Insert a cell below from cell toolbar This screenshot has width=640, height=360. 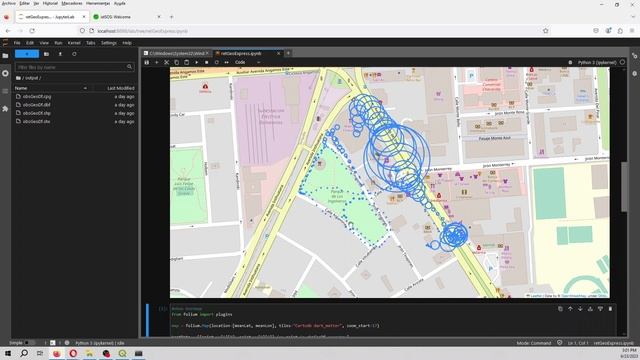click(600, 309)
